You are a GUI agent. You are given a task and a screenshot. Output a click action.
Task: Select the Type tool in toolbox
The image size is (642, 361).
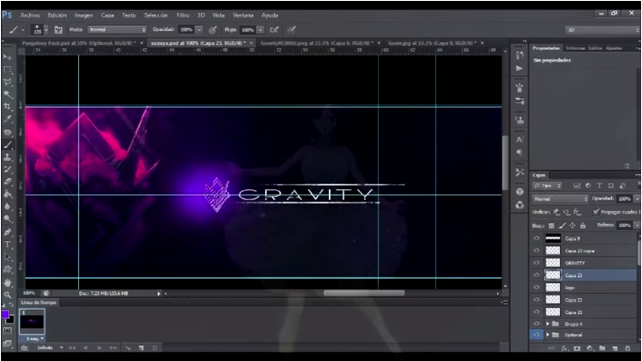[7, 244]
